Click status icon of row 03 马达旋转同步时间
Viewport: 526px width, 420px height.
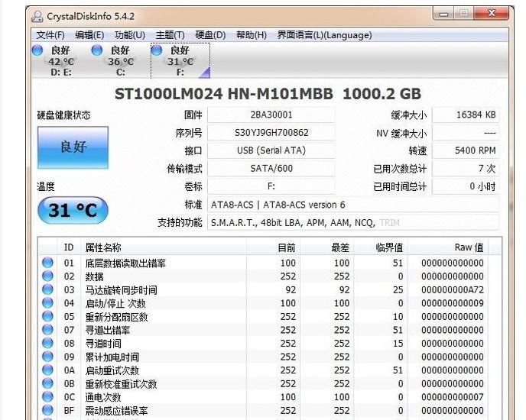[47, 289]
